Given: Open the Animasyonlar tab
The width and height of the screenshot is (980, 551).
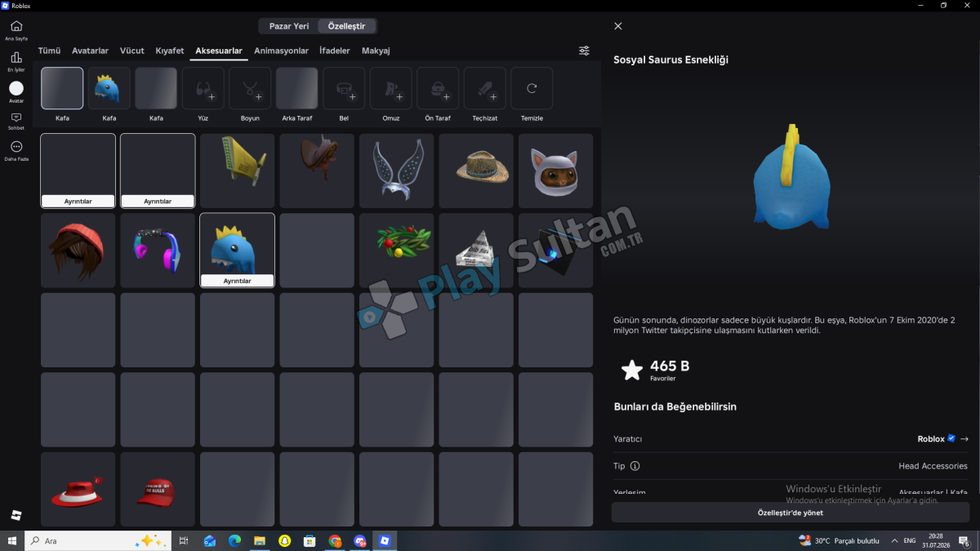Looking at the screenshot, I should coord(282,51).
